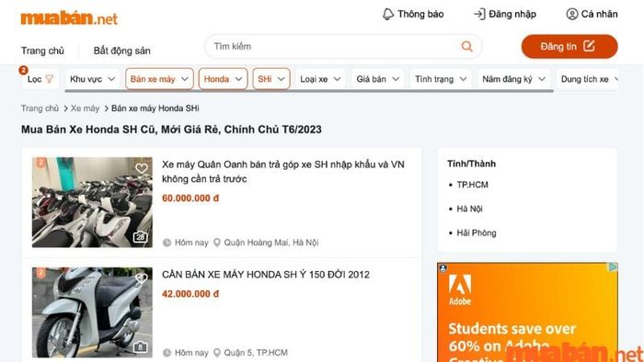Image resolution: width=644 pixels, height=362 pixels.
Task: Go to Trang chủ menu item
Action: [x=42, y=51]
